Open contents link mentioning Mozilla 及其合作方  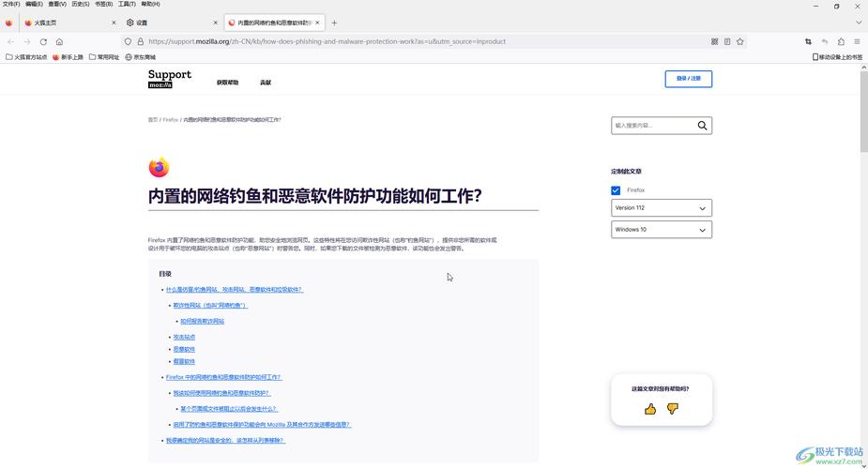[262, 425]
